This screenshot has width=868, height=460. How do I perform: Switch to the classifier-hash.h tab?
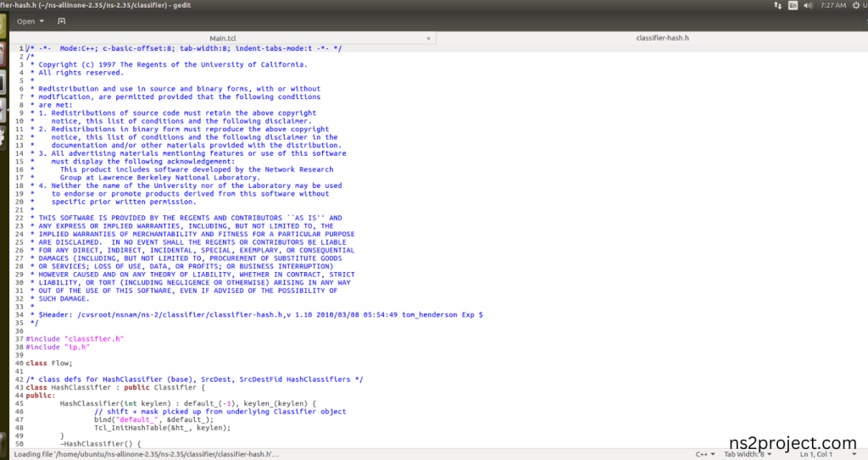[x=662, y=37]
